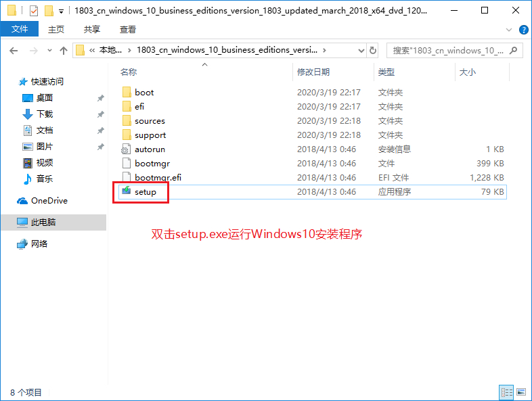This screenshot has height=401, width=532.
Task: Open the address bar history dropdown
Action: 360,50
